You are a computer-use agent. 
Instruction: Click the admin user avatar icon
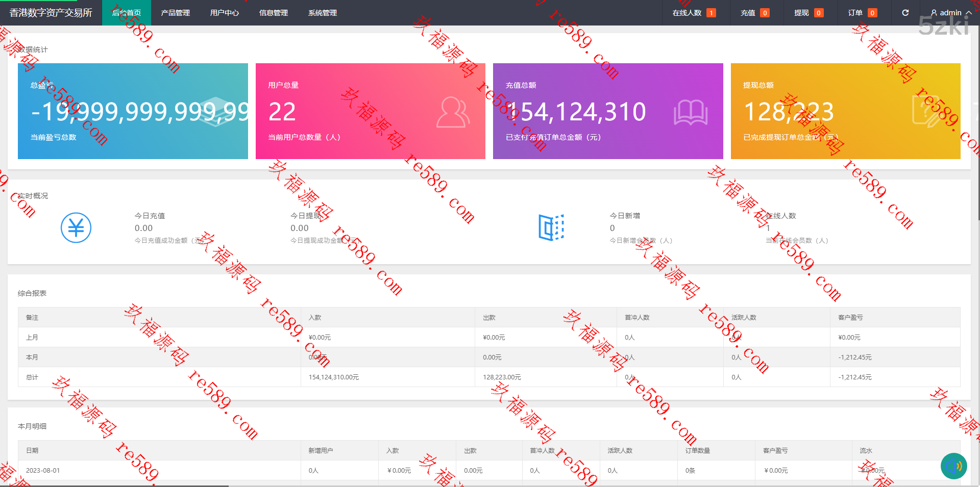pos(934,13)
